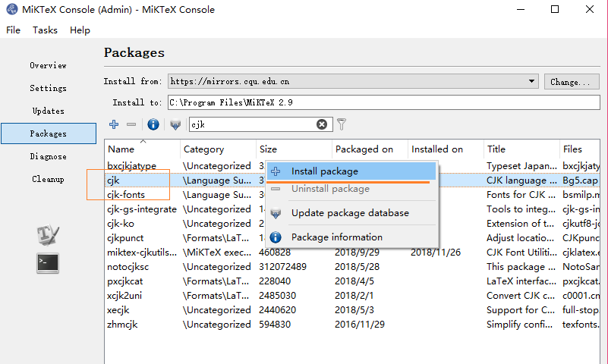Open the Updates page

[48, 111]
